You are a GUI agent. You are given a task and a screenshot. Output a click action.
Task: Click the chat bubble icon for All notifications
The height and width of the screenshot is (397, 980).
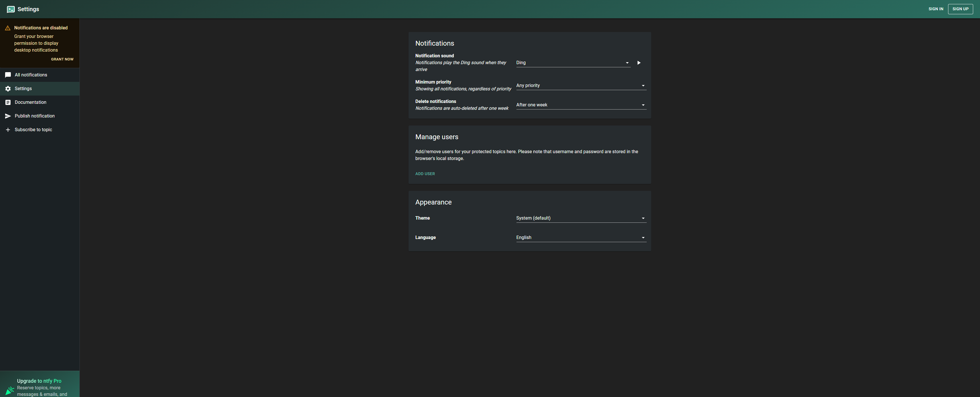point(8,75)
